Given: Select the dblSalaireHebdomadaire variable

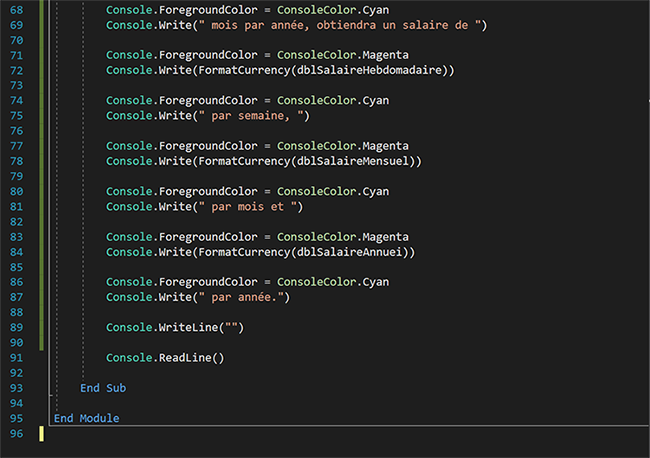Looking at the screenshot, I should 369,70.
